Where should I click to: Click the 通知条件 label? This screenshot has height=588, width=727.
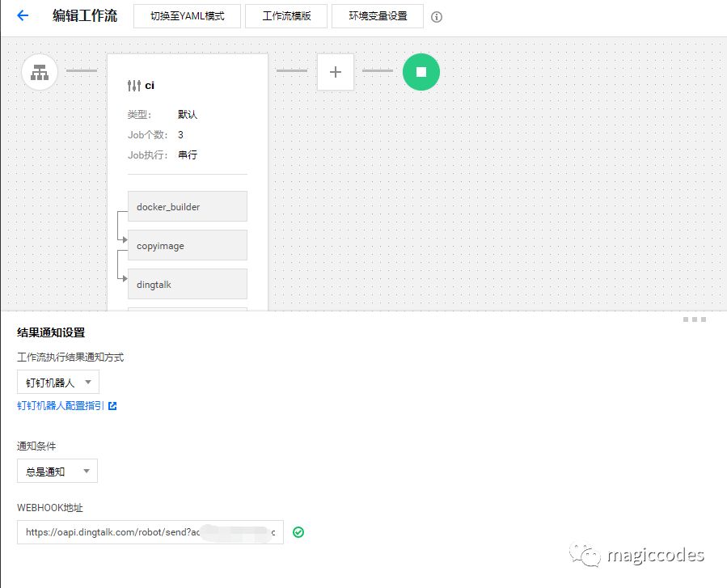[x=36, y=446]
